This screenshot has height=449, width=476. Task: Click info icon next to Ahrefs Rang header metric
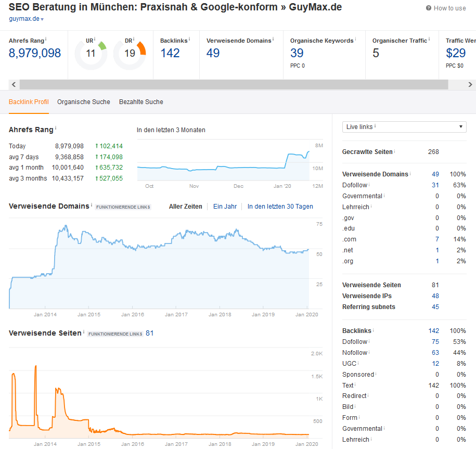(46, 39)
